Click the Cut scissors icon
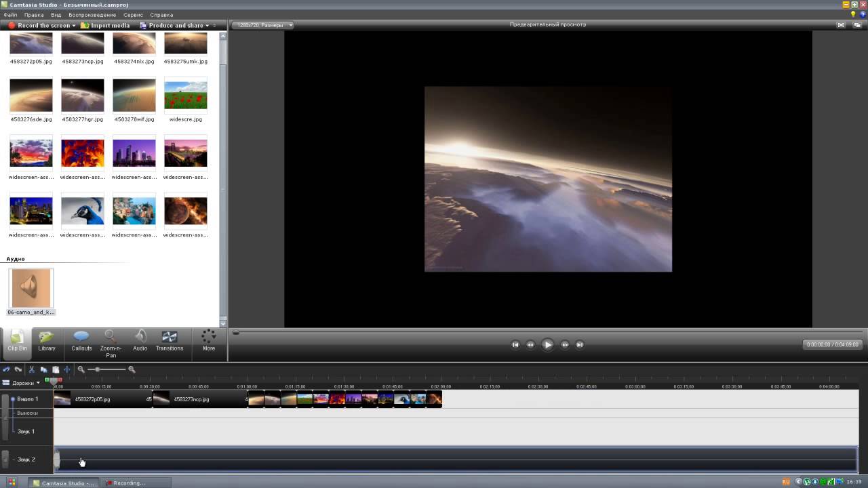The image size is (868, 488). pyautogui.click(x=31, y=369)
